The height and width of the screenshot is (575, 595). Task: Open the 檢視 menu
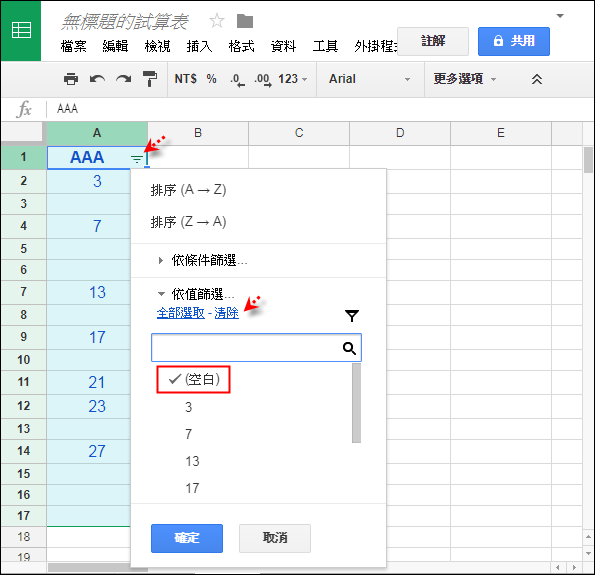click(157, 46)
